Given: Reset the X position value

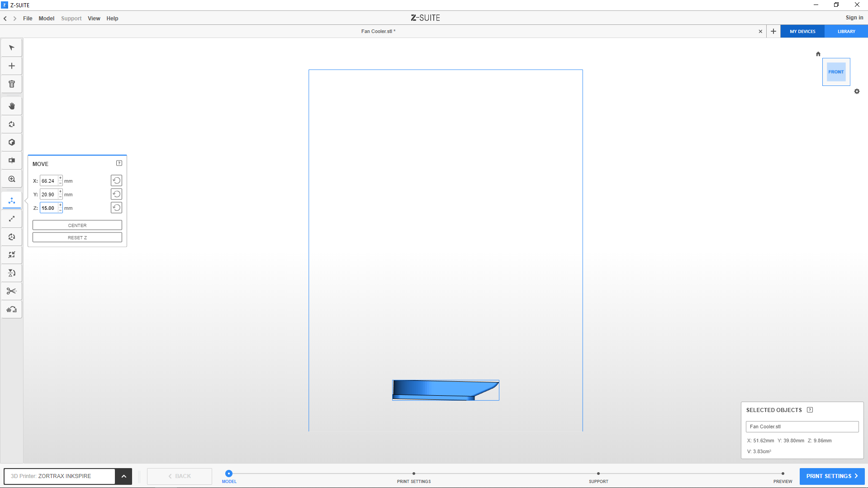Looking at the screenshot, I should 116,180.
